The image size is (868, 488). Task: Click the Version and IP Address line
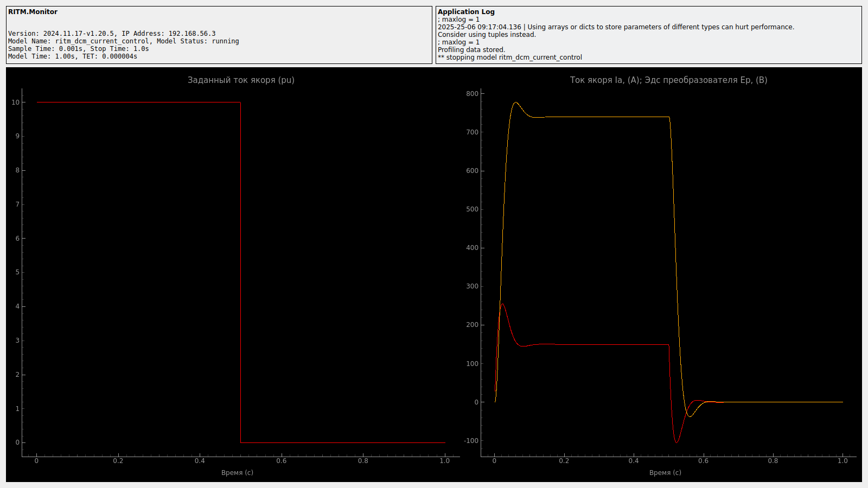112,34
